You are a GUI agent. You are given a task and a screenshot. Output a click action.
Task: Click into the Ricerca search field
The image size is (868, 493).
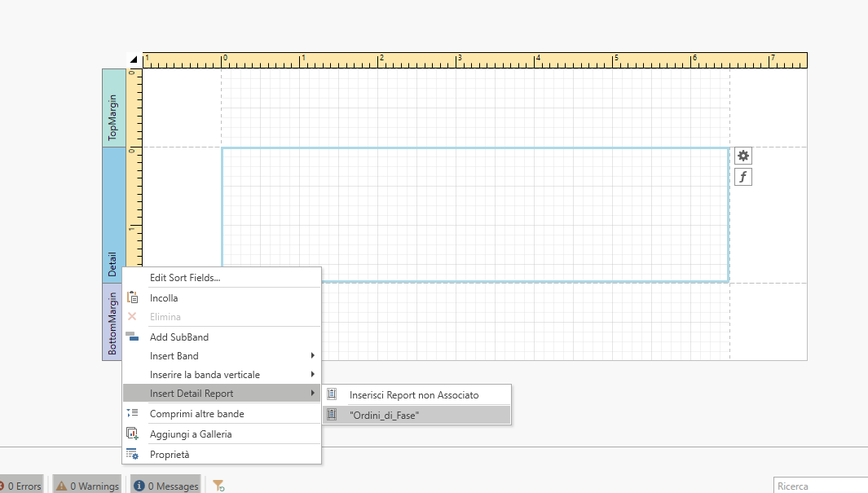tap(821, 486)
